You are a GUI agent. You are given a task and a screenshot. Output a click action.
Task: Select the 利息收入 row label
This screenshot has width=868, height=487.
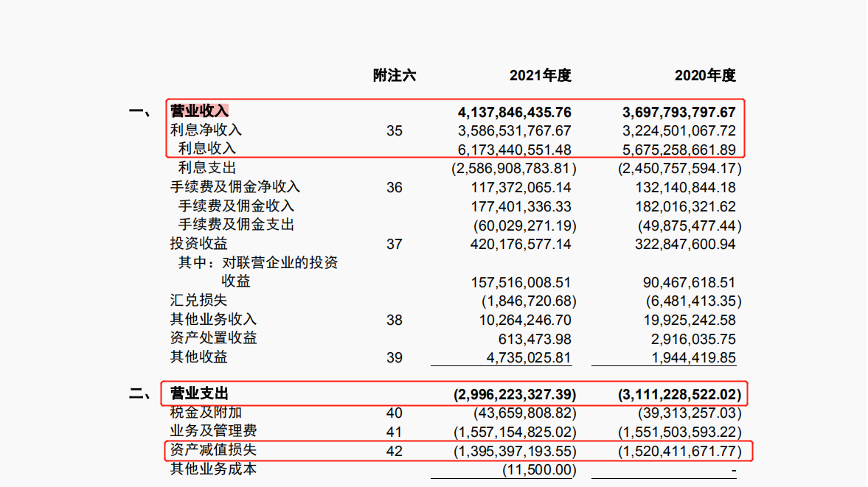pyautogui.click(x=207, y=149)
